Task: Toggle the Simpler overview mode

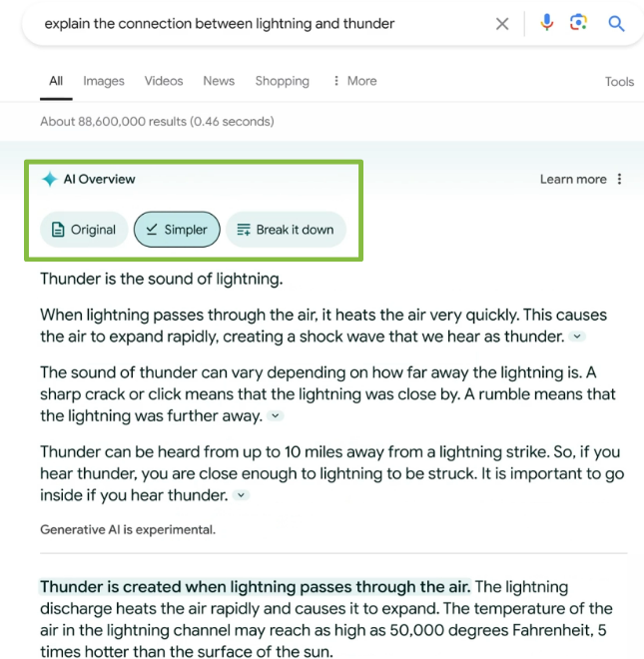Action: (177, 230)
